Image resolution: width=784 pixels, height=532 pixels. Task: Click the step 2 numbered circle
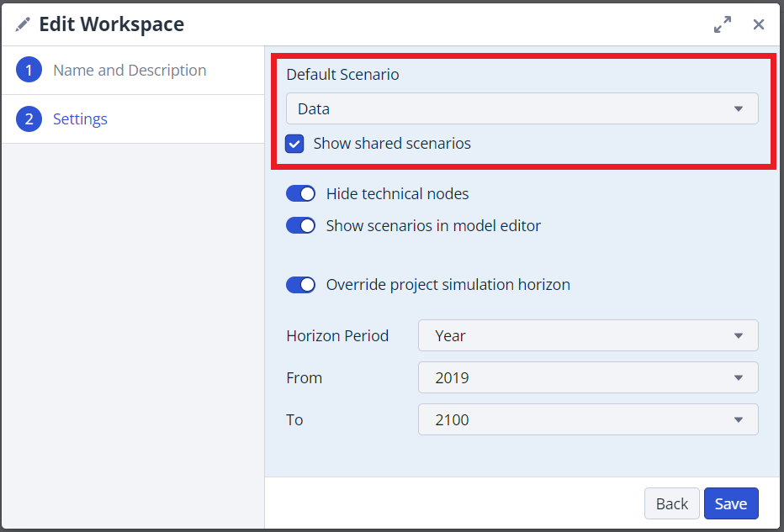coord(29,119)
